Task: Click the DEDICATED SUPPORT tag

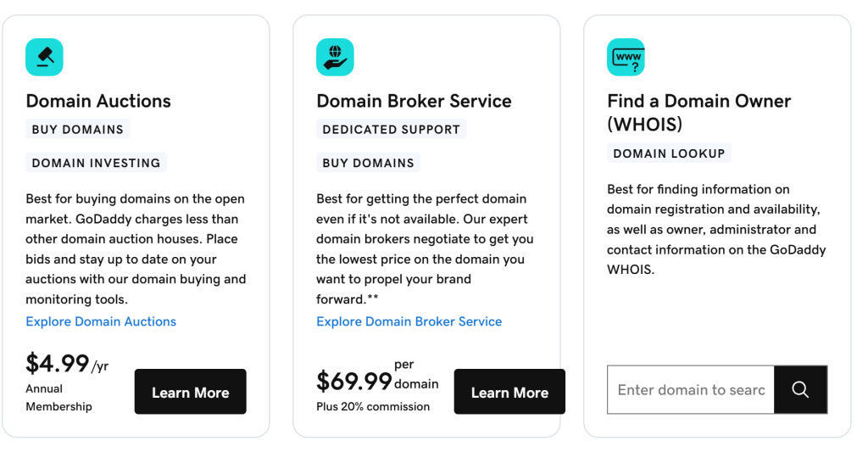Action: pos(392,129)
